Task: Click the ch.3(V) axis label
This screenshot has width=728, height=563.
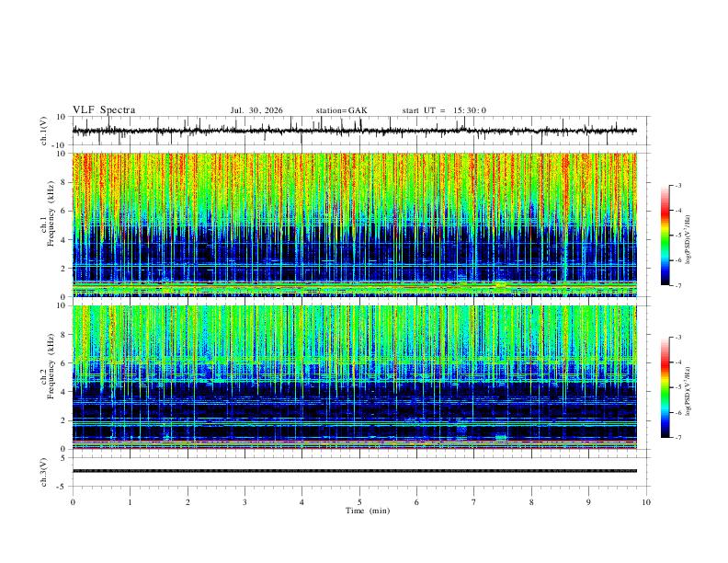Action: [x=44, y=472]
